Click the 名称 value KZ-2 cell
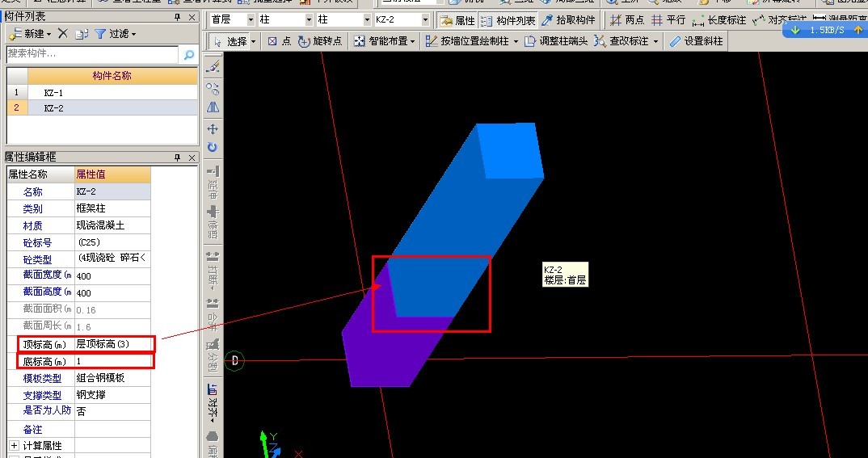This screenshot has height=458, width=868. pos(112,191)
